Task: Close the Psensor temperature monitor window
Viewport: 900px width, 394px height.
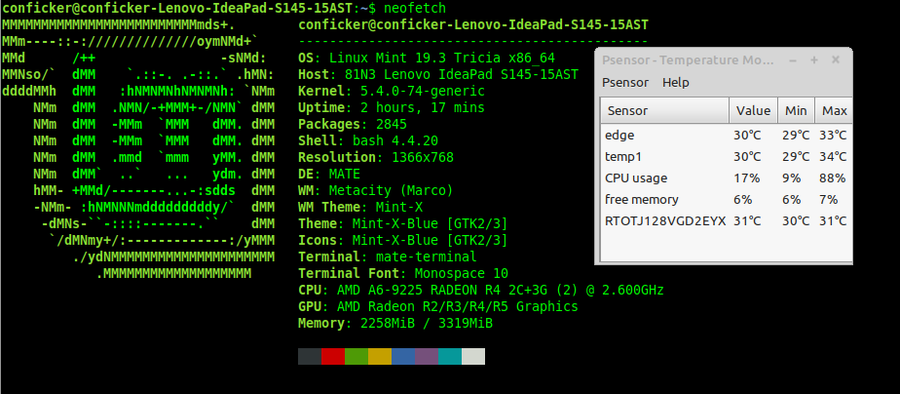Action: pos(836,60)
